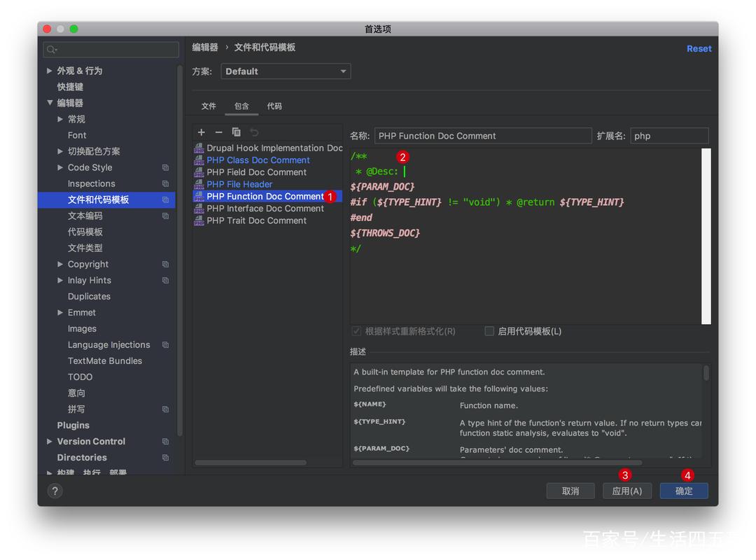Viewport: 756px width, 560px height.
Task: Expand 外观 & 行为 tree node
Action: click(x=49, y=71)
